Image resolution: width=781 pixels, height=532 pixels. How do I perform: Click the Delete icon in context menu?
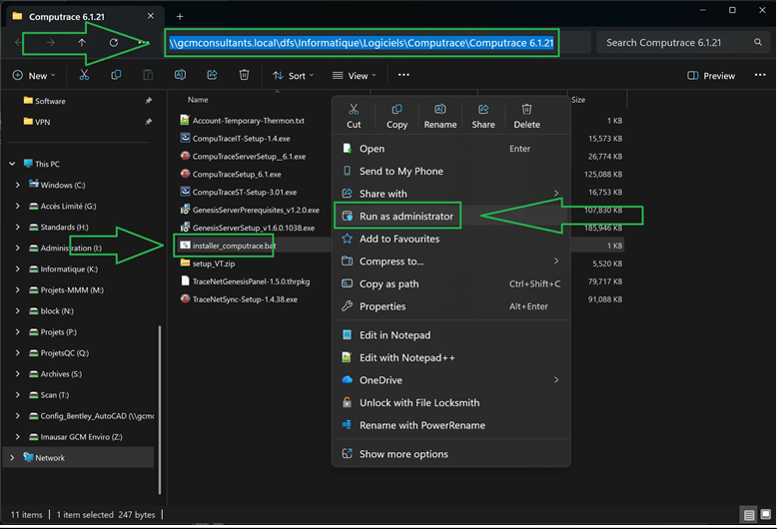(526, 109)
